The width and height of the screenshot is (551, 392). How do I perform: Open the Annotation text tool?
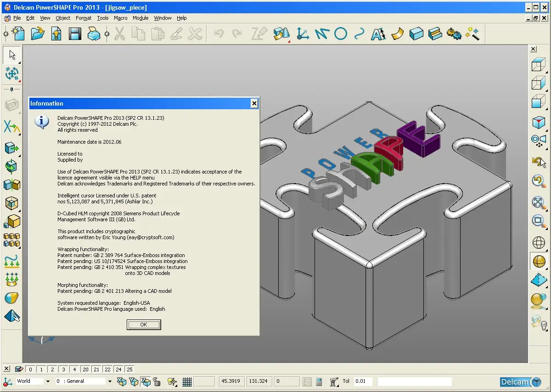(378, 34)
